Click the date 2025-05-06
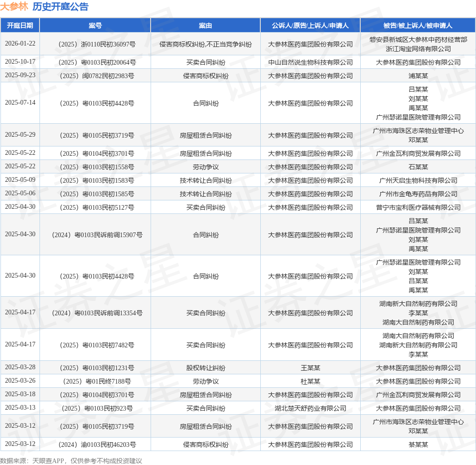This screenshot has height=465, width=476. (x=20, y=193)
